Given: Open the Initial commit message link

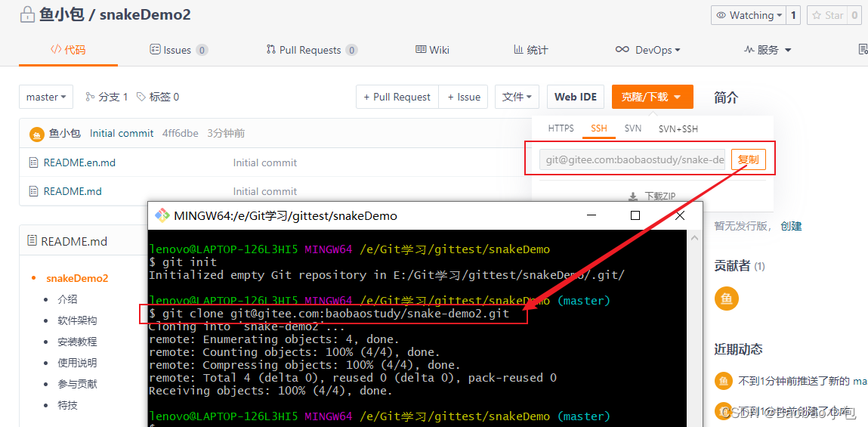Looking at the screenshot, I should (x=122, y=134).
